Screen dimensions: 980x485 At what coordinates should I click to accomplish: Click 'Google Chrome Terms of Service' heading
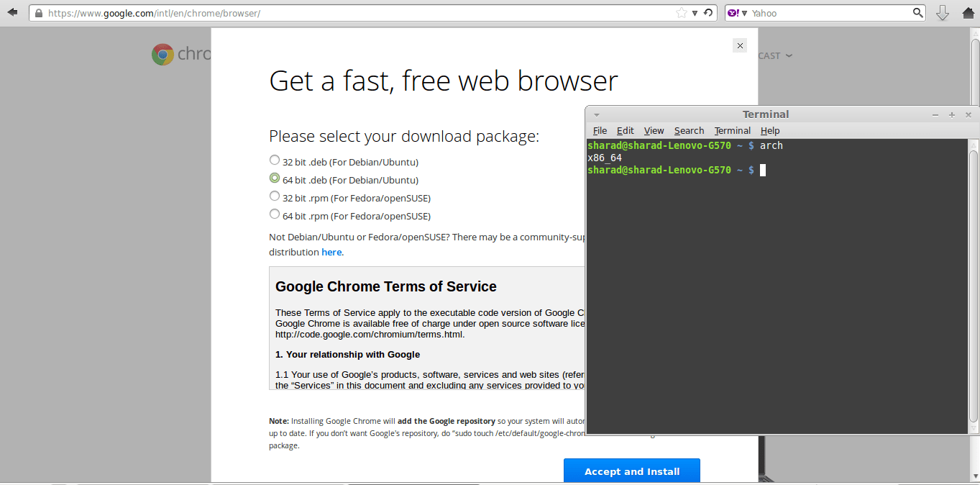(386, 286)
